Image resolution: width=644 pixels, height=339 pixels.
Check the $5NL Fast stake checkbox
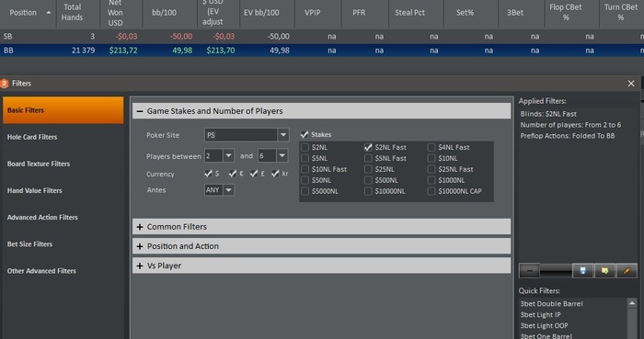[368, 158]
